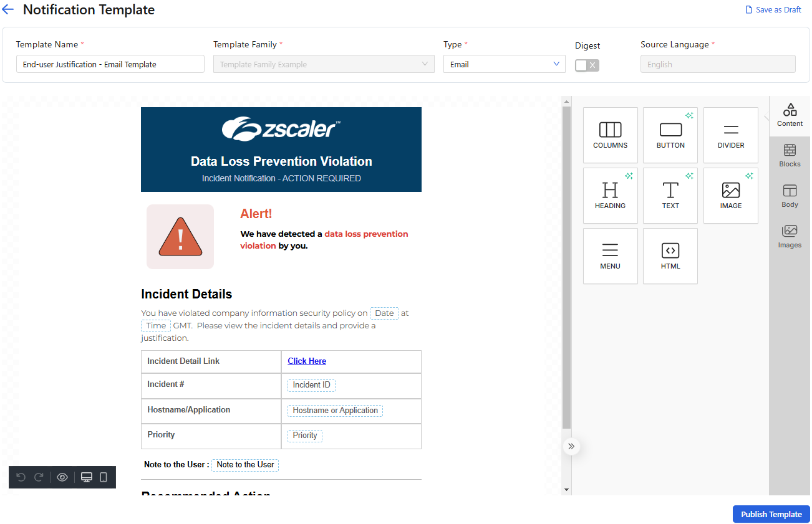The width and height of the screenshot is (812, 524).
Task: Open the Images panel tab
Action: (790, 237)
